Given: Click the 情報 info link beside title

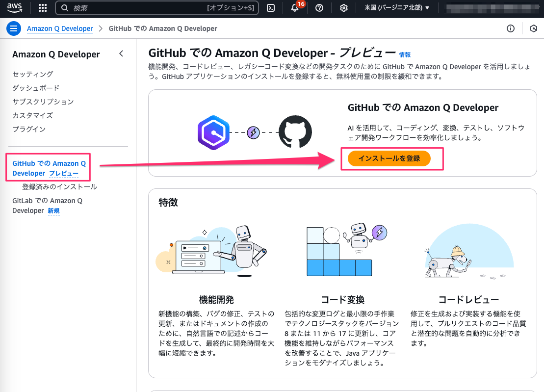Looking at the screenshot, I should tap(405, 54).
